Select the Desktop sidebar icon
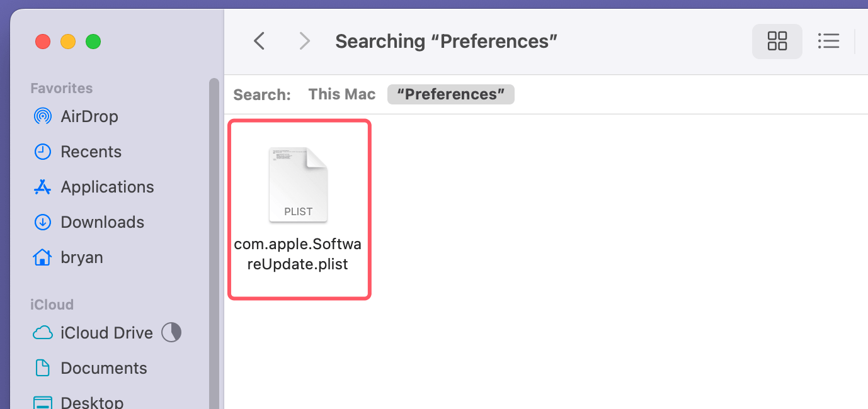 pos(42,401)
